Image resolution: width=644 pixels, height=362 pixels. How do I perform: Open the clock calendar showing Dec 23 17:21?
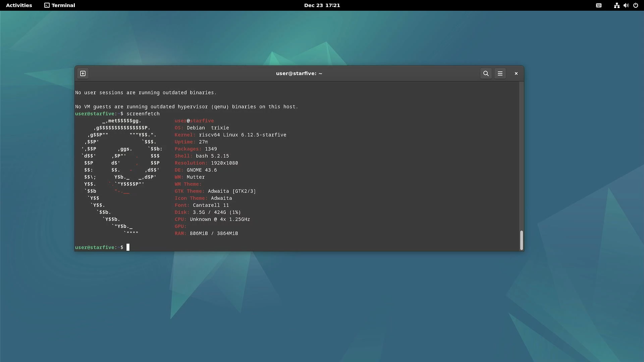(322, 5)
